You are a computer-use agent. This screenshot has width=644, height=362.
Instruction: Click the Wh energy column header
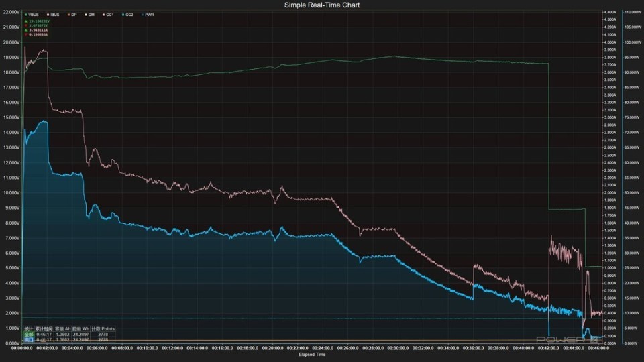pos(81,329)
